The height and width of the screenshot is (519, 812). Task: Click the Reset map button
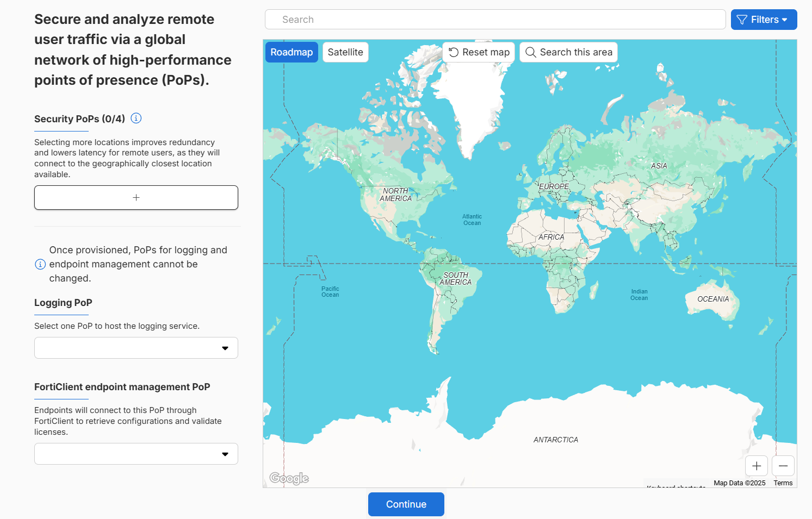[479, 52]
